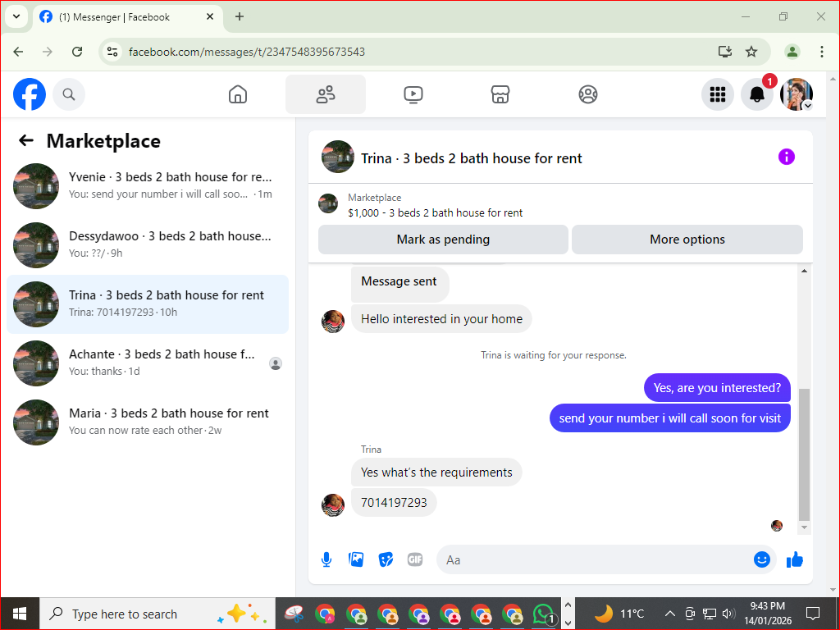Attach a photo with image icon
The image size is (840, 630).
coord(356,559)
